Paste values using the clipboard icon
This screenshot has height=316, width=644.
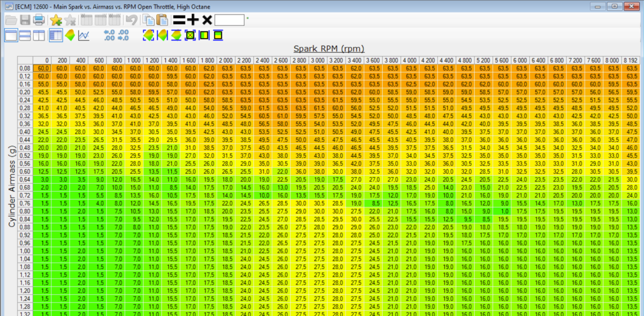[162, 20]
